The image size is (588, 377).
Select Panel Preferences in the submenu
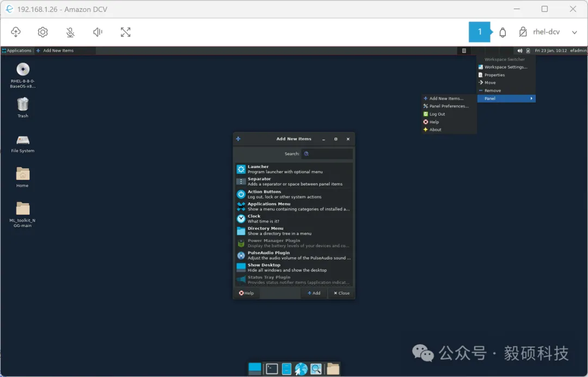[449, 106]
